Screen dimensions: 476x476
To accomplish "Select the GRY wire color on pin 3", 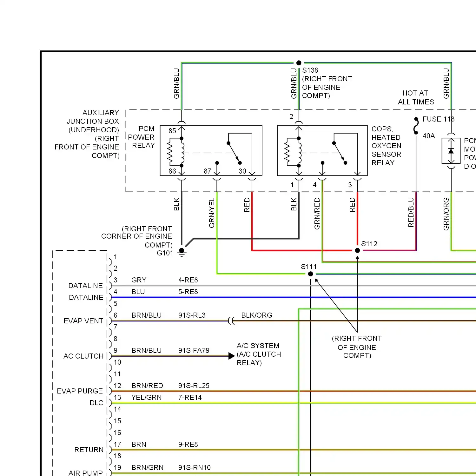I will (x=139, y=280).
